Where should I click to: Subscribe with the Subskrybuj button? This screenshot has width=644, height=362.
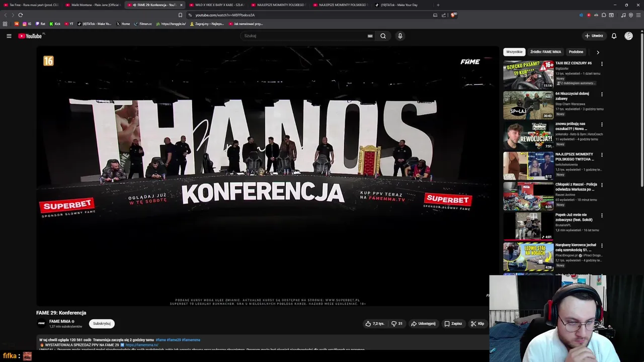[102, 324]
